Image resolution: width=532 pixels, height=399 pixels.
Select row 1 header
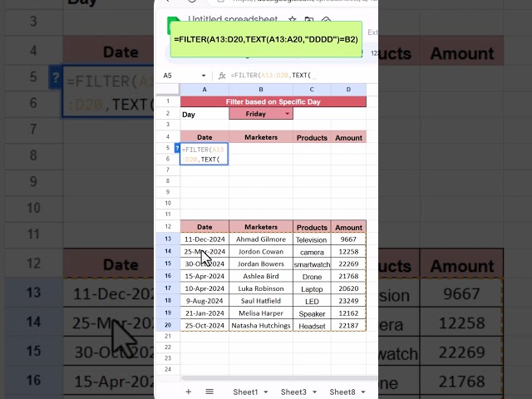[x=168, y=101]
